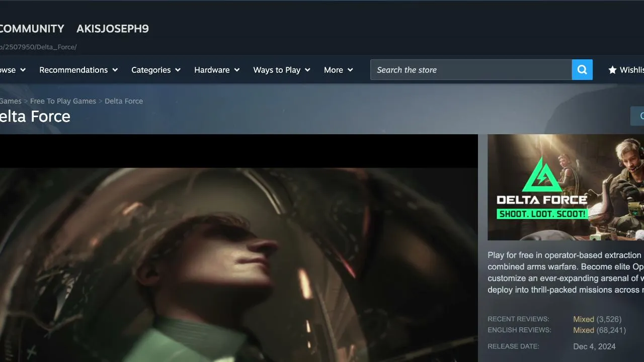Image resolution: width=644 pixels, height=362 pixels.
Task: Click the Delta Force breadcrumb link
Action: click(124, 101)
